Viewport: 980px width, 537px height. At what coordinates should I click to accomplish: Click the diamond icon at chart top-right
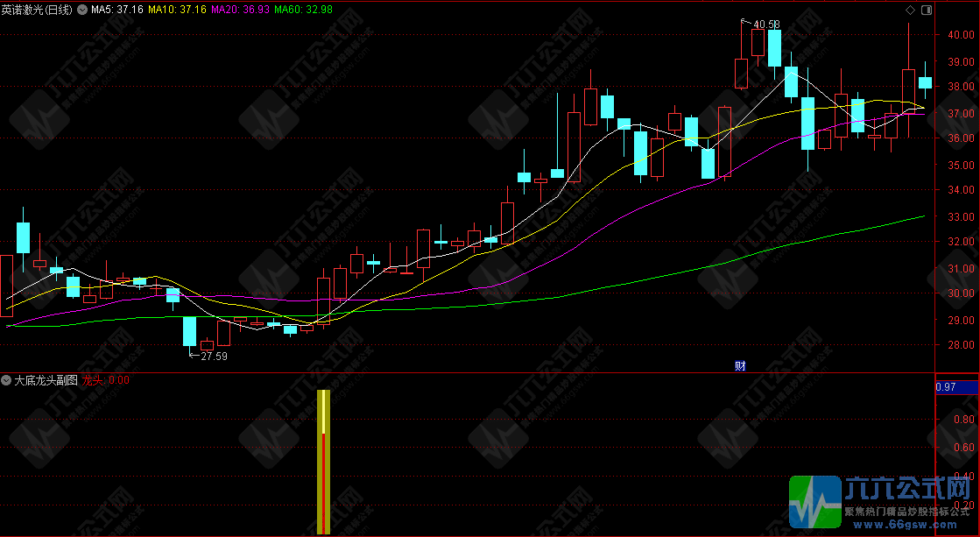(911, 10)
